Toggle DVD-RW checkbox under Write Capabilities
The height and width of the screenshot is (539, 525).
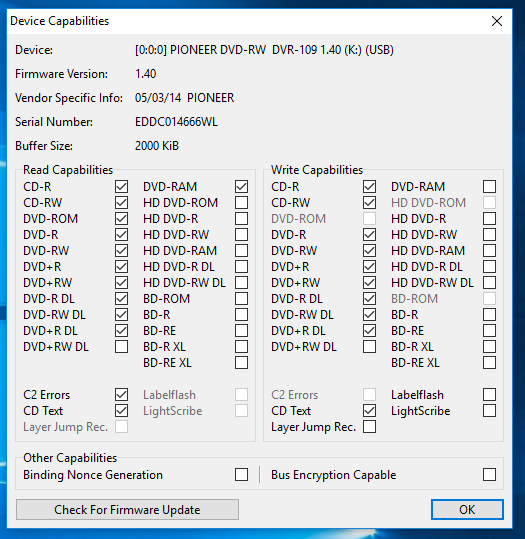pos(369,251)
